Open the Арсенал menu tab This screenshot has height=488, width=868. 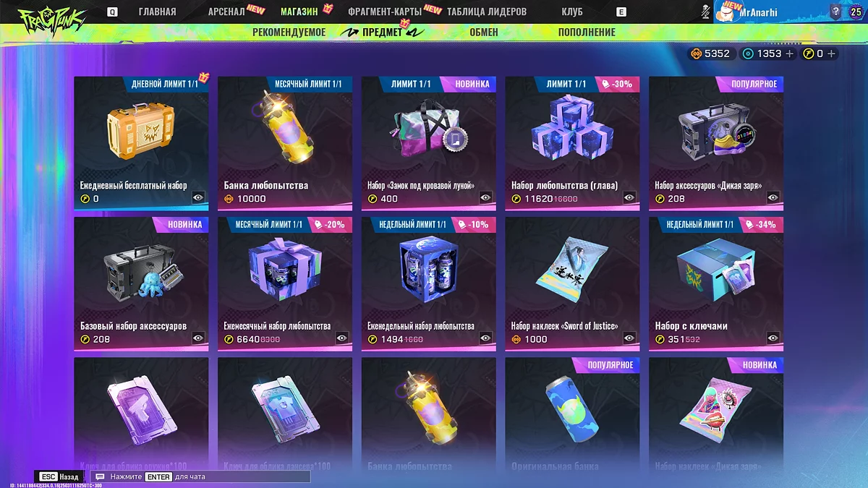tap(226, 12)
